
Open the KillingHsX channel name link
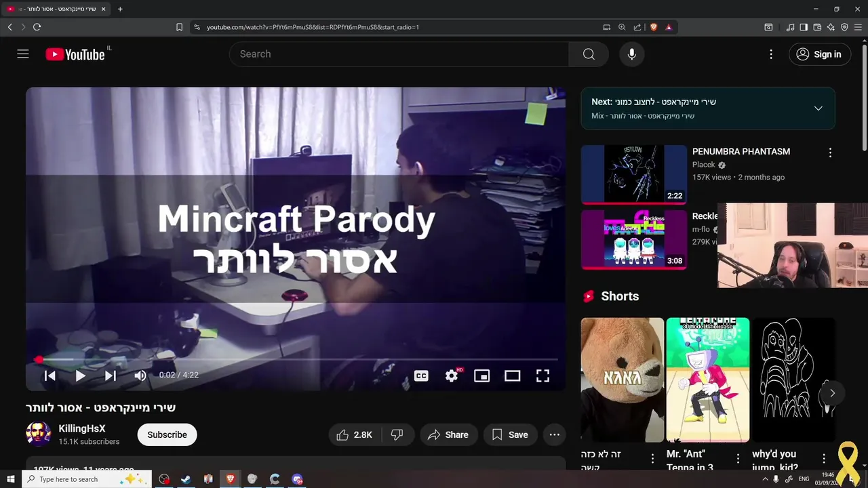click(82, 428)
